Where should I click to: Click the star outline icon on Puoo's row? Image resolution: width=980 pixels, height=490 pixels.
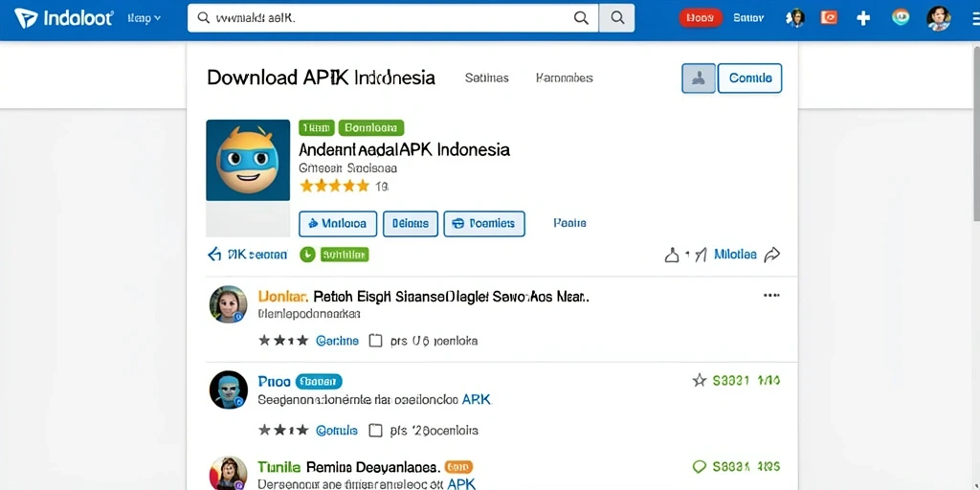[x=700, y=380]
